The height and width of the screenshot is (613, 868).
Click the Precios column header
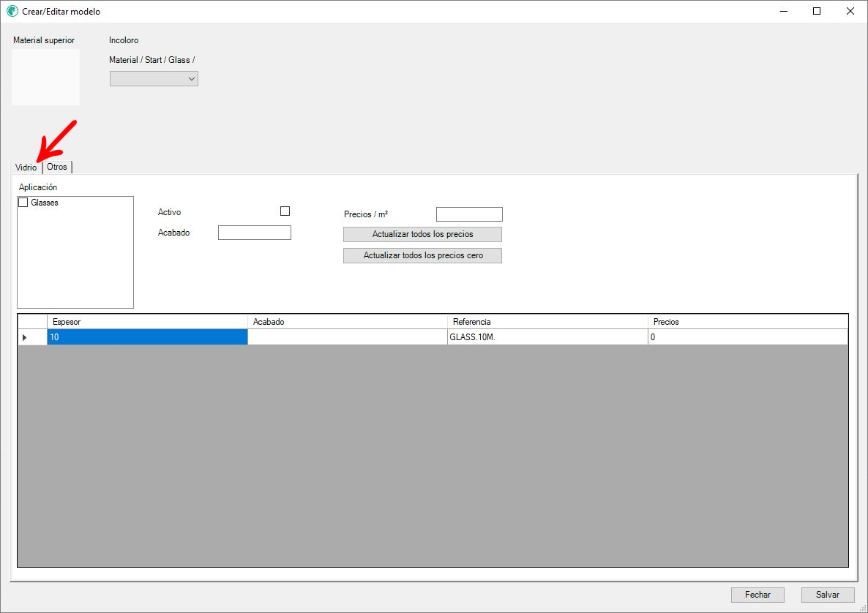click(748, 321)
